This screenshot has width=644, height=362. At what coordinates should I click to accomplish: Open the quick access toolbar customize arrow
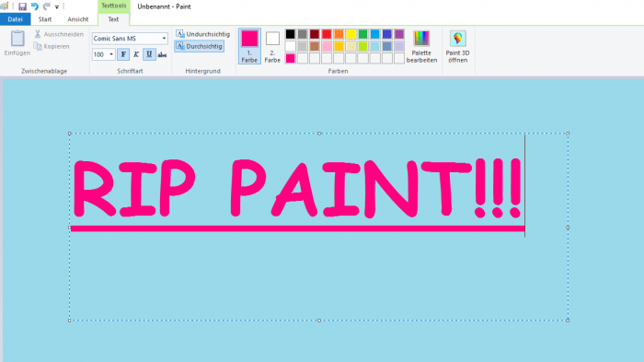click(57, 7)
